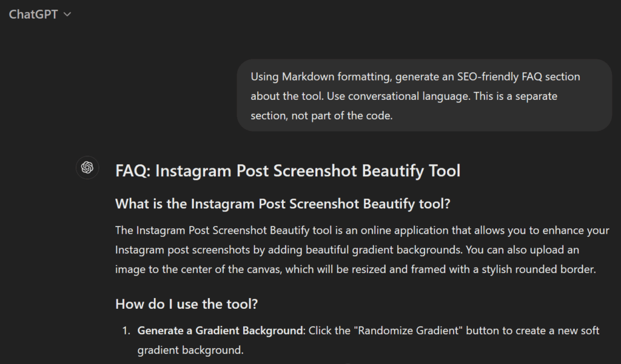Viewport: 621px width, 364px height.
Task: Click list number 1 in the steps
Action: [x=126, y=331]
